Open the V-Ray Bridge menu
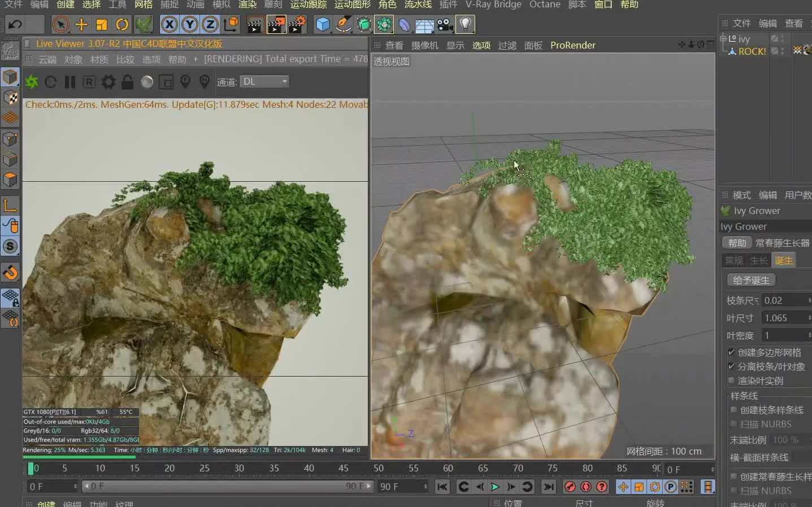 tap(493, 5)
